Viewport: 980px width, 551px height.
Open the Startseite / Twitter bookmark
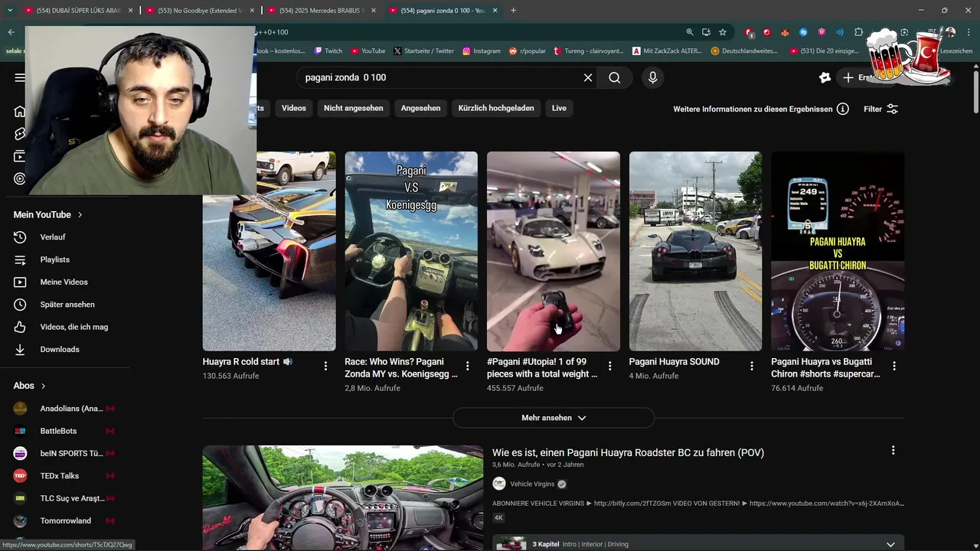point(423,51)
